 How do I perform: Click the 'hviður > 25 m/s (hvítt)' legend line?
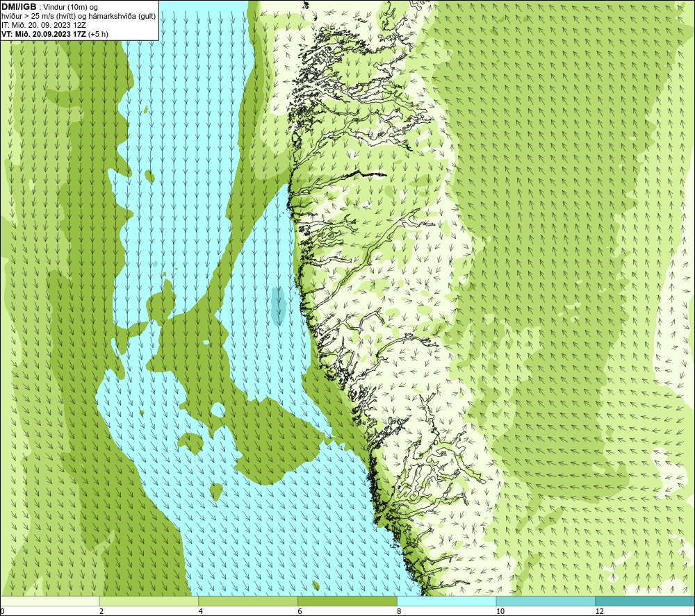79,17
